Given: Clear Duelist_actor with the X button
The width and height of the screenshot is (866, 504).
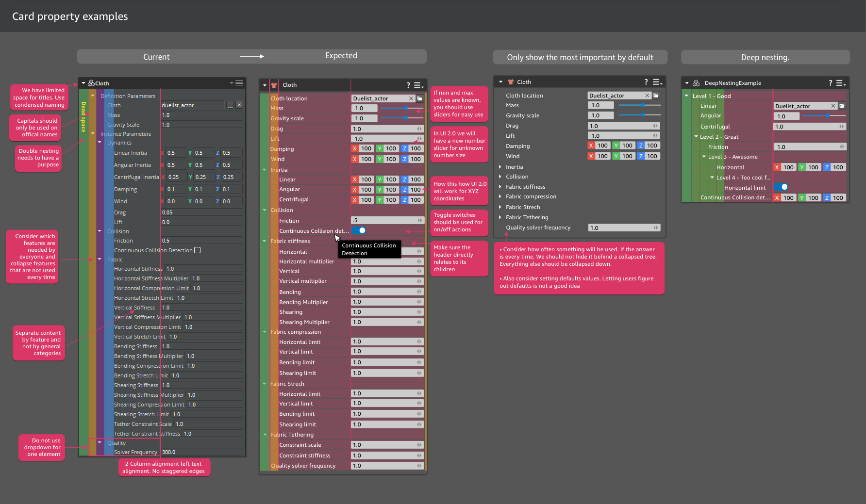Looking at the screenshot, I should [411, 98].
